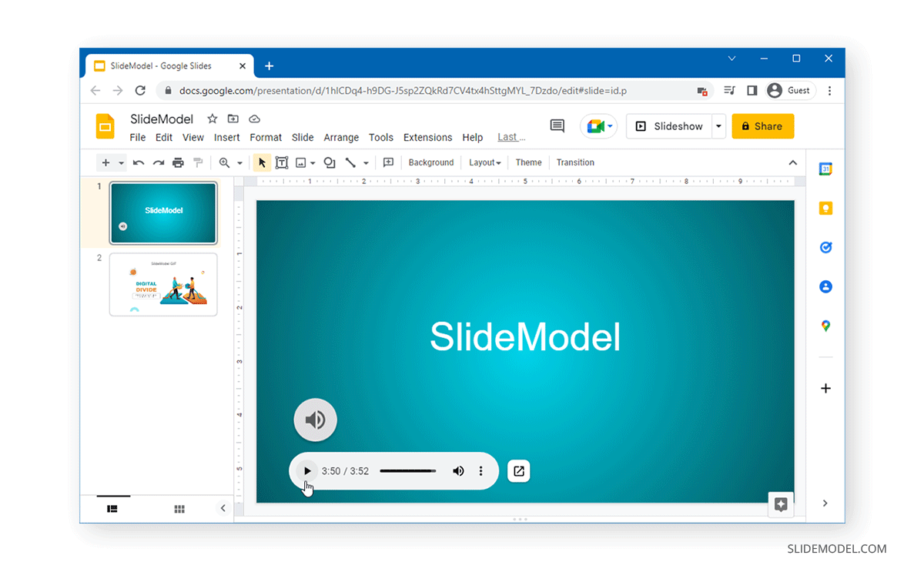Play the audio in the player
This screenshot has width=924, height=572.
pyautogui.click(x=307, y=471)
